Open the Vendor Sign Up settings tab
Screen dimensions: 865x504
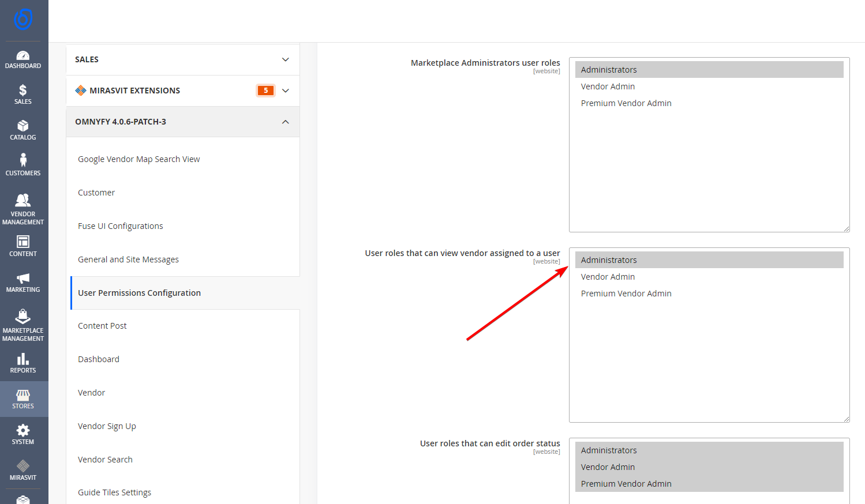click(x=107, y=426)
